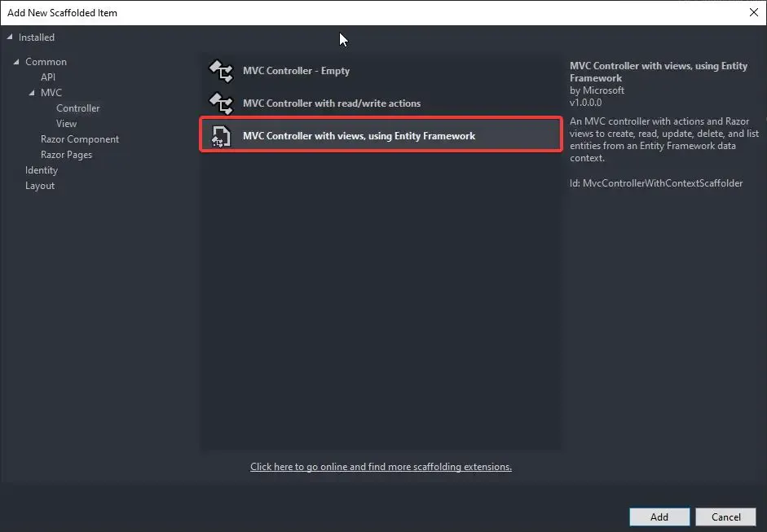Collapse the Installed node
The height and width of the screenshot is (532, 767).
pos(10,37)
